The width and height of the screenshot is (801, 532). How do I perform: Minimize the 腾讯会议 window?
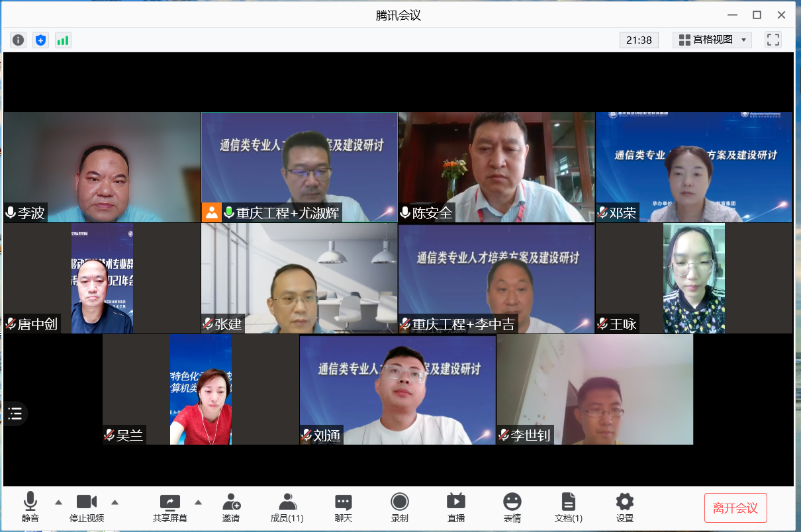pyautogui.click(x=731, y=15)
